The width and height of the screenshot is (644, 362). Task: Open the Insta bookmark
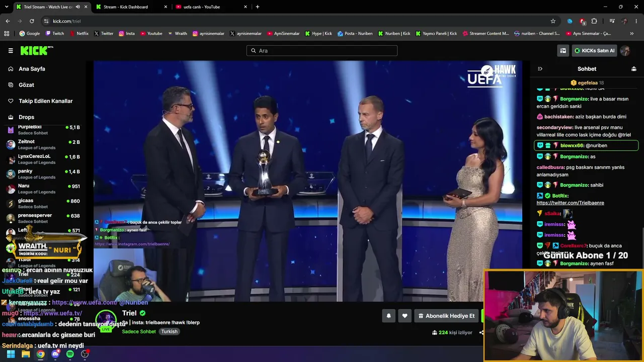pos(127,34)
